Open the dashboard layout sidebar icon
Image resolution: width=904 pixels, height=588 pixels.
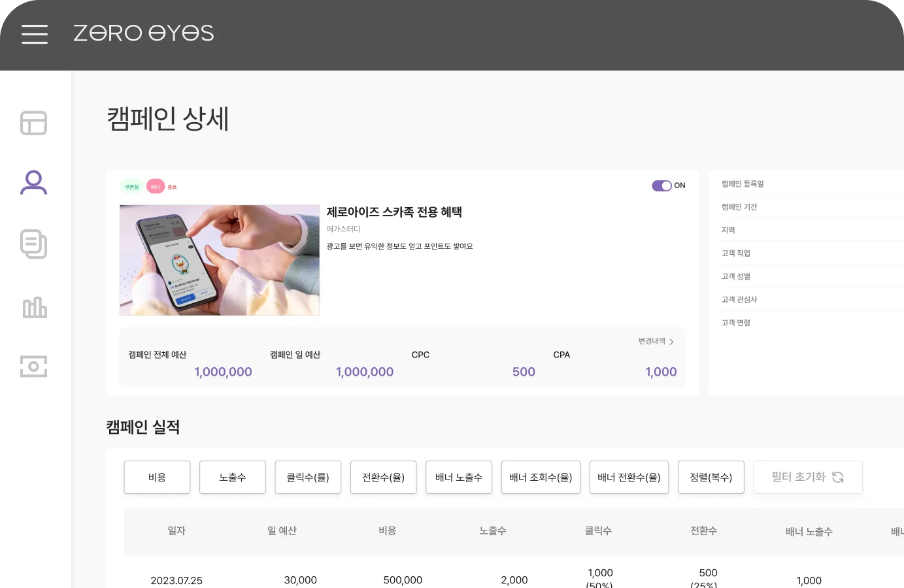(33, 123)
